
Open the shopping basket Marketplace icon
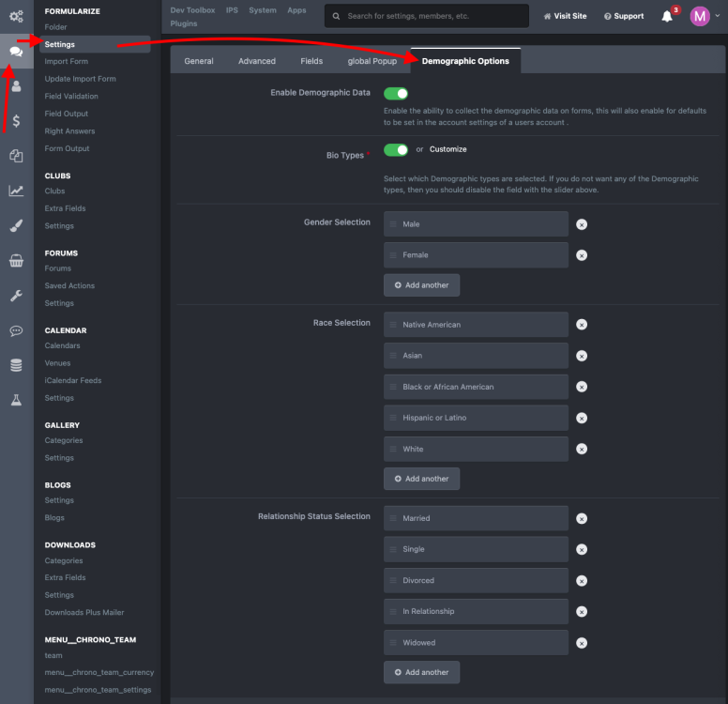click(x=16, y=261)
